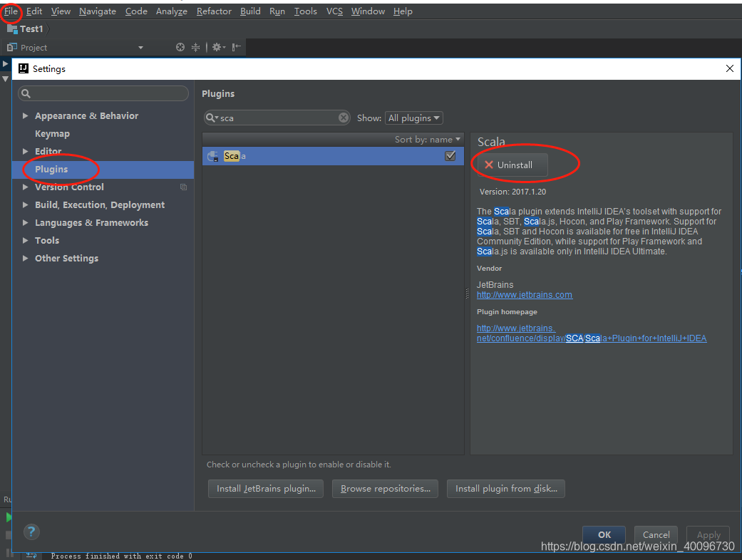Open the Project panel gear settings

click(x=218, y=47)
